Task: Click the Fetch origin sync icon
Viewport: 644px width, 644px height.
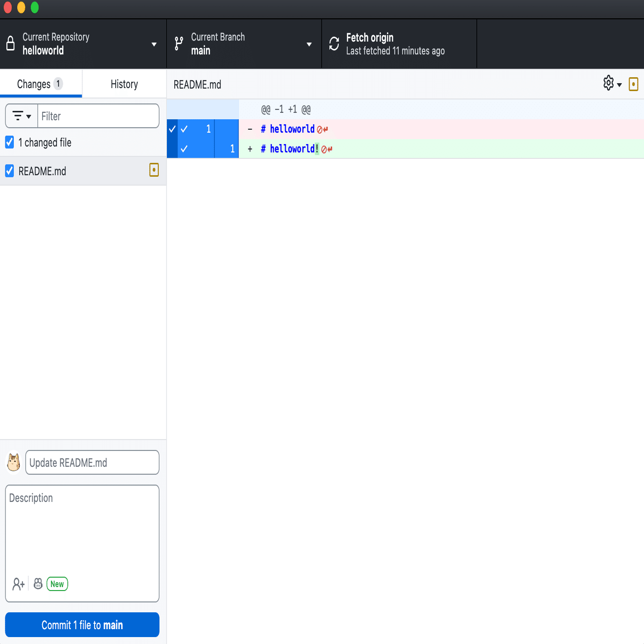Action: (334, 44)
